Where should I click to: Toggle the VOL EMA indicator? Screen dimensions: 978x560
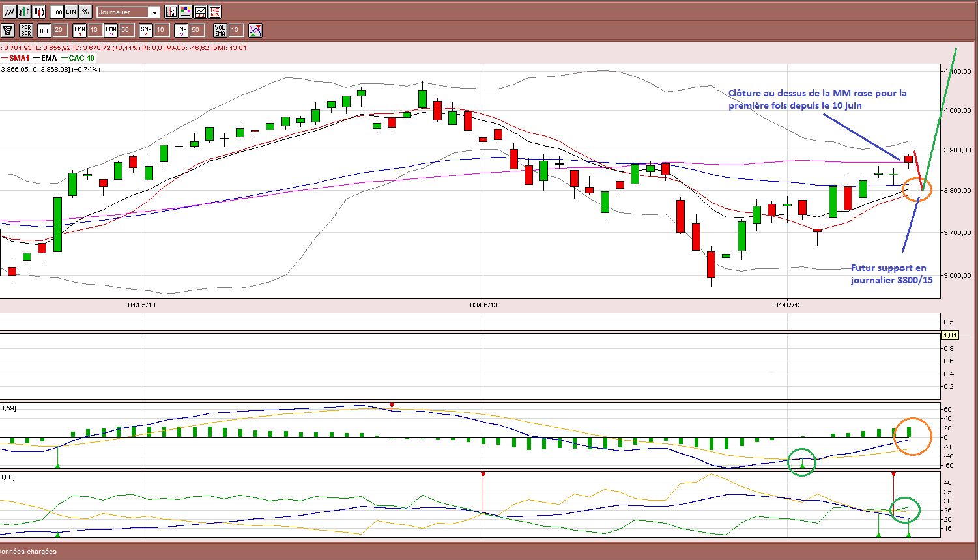220,30
